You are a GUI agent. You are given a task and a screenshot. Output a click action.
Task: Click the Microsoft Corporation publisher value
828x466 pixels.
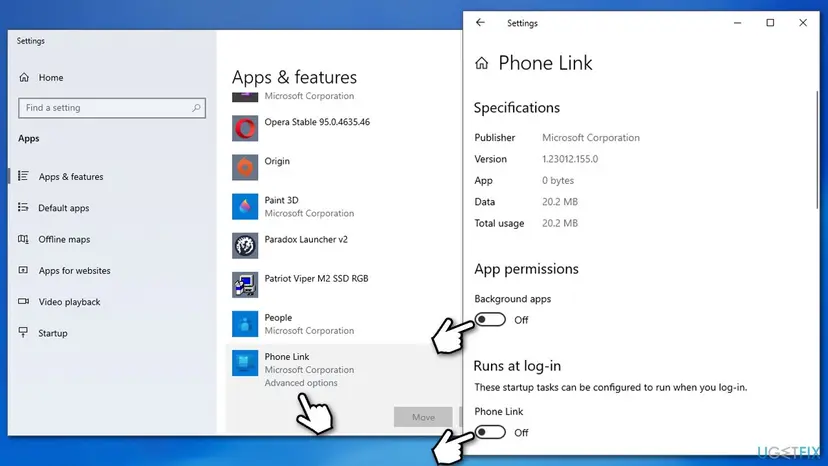click(x=590, y=137)
